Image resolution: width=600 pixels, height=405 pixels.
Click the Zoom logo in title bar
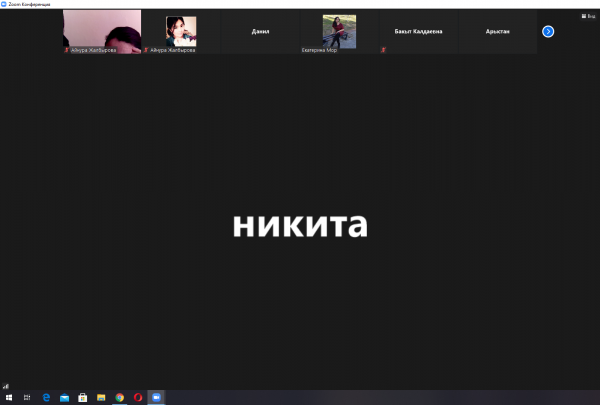point(5,4)
